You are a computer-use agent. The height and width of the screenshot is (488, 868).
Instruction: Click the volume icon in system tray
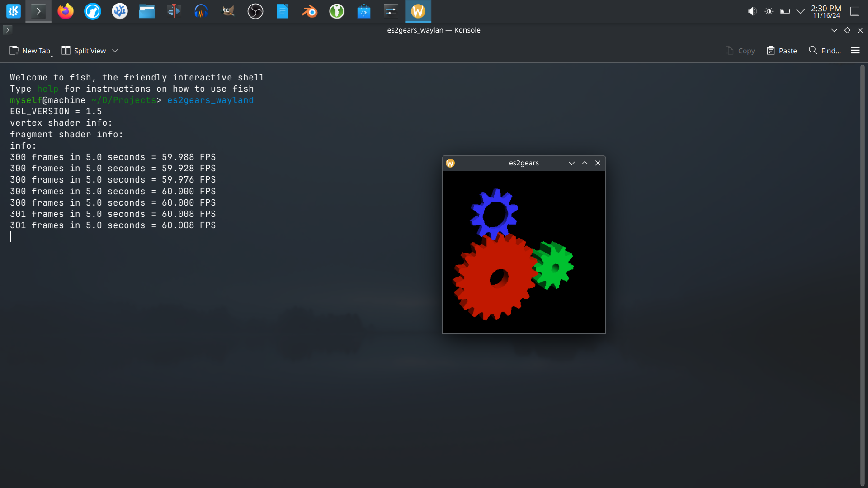(x=752, y=11)
